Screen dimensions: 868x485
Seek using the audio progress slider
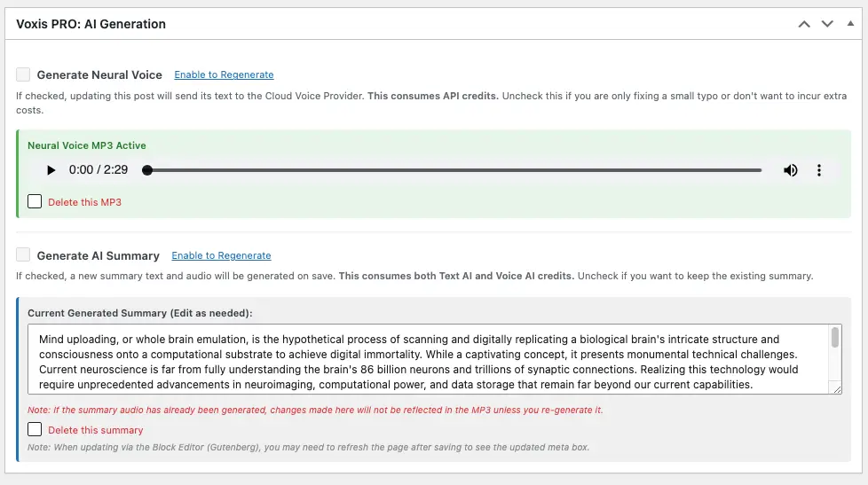click(454, 170)
